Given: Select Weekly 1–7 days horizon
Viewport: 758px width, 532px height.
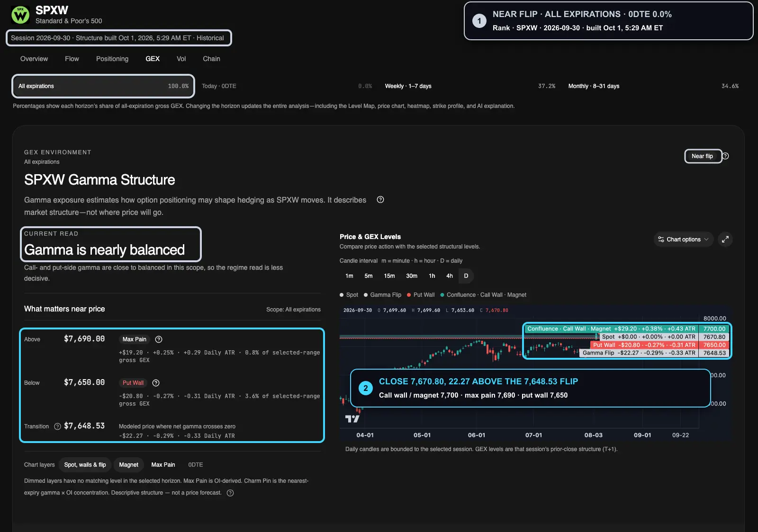Looking at the screenshot, I should [470, 86].
